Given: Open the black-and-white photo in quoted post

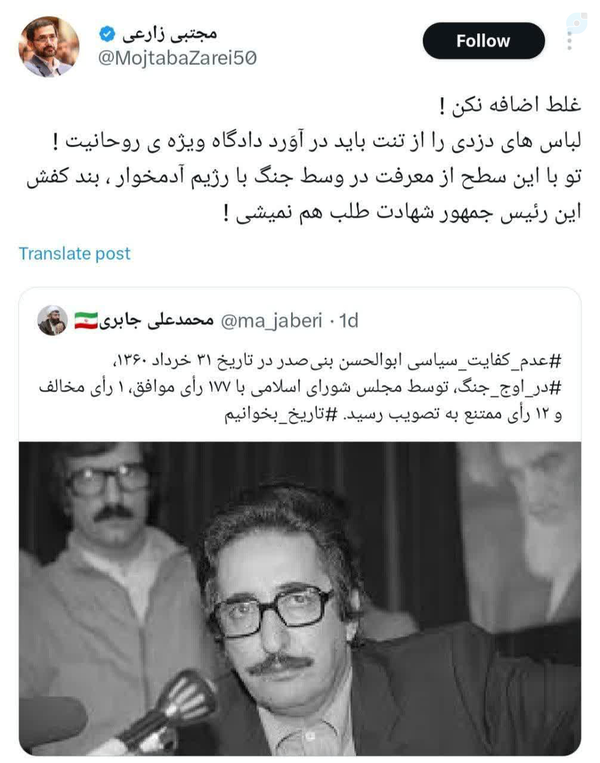Looking at the screenshot, I should [300, 599].
